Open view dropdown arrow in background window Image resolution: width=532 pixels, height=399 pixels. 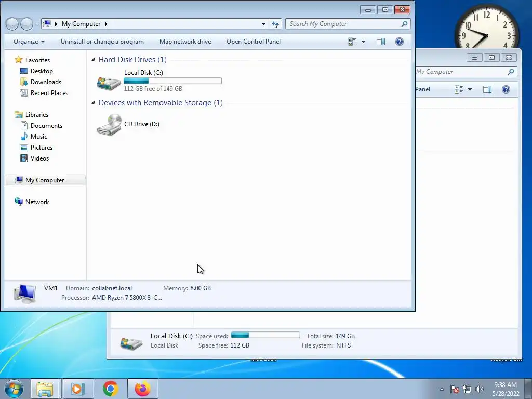pyautogui.click(x=470, y=89)
